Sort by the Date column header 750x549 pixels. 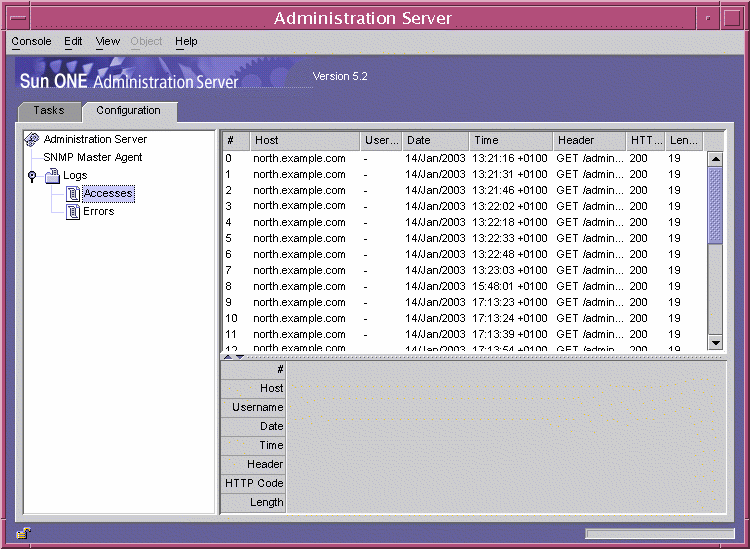tap(435, 141)
